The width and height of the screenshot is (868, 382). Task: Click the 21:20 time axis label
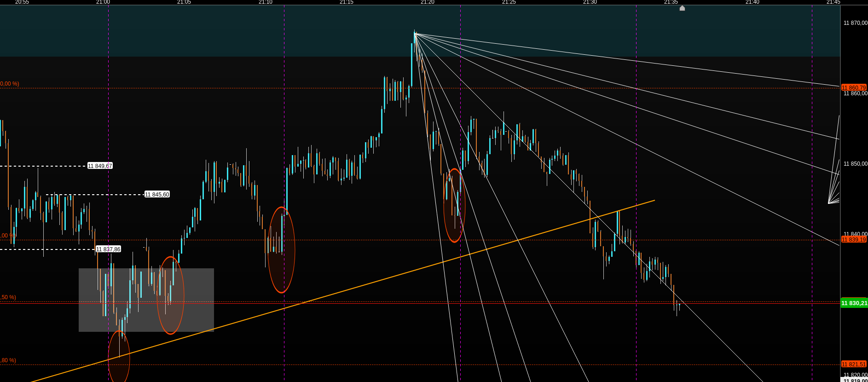coord(428,2)
